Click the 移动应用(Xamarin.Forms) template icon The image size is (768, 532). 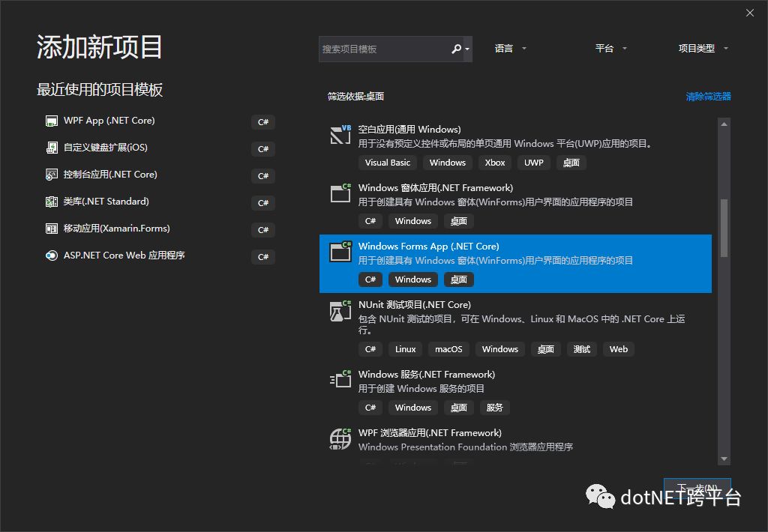52,229
